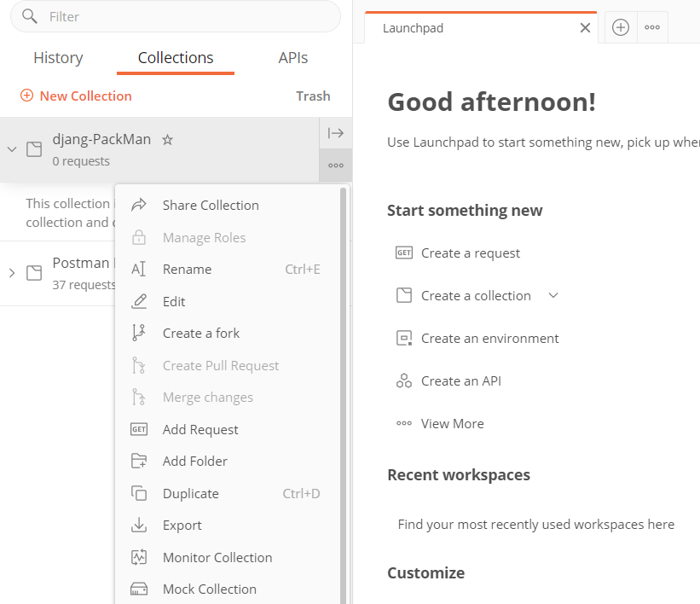Click View More link
The width and height of the screenshot is (700, 604).
[x=452, y=423]
